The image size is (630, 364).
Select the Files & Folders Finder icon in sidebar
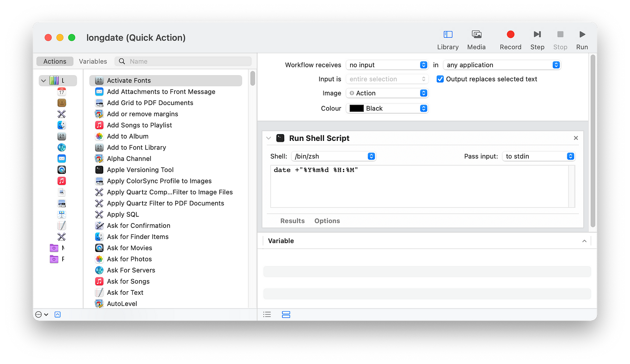(62, 125)
